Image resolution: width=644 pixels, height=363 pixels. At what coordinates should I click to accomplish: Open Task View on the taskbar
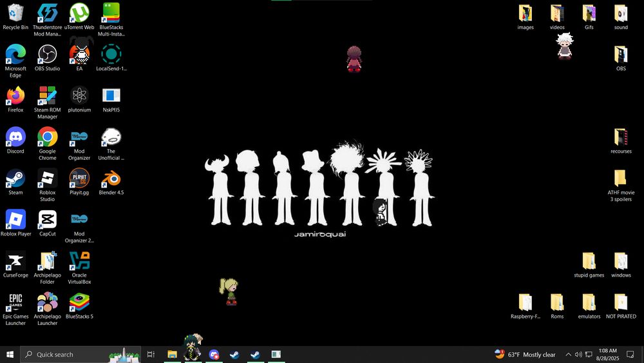151,355
